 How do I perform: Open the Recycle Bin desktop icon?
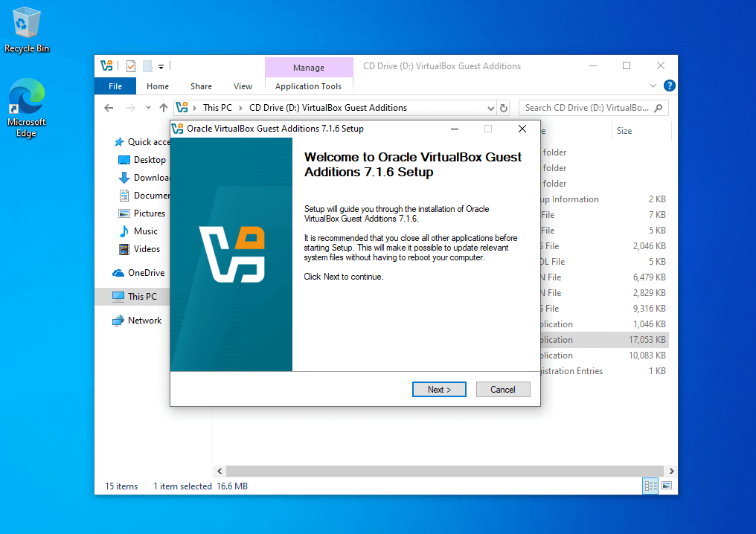click(27, 30)
